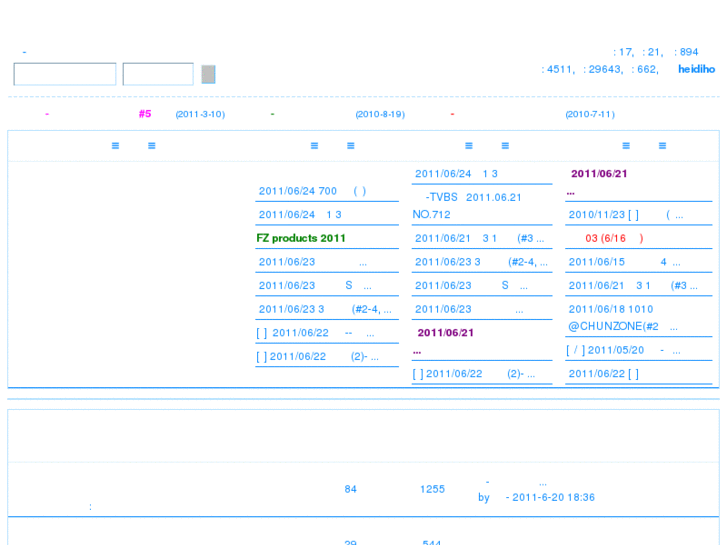Open the '[ ] 2011/06/22 -- ...' thread

click(x=315, y=333)
